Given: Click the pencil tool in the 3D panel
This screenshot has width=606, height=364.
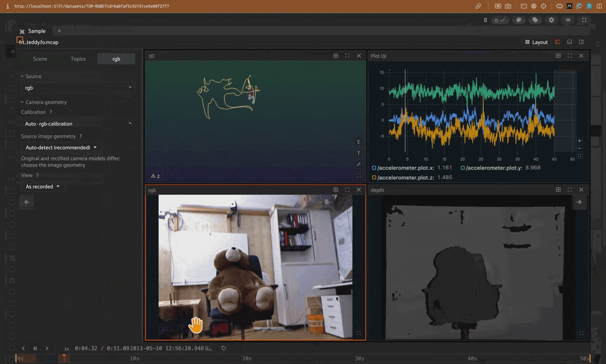Looking at the screenshot, I should 359,164.
